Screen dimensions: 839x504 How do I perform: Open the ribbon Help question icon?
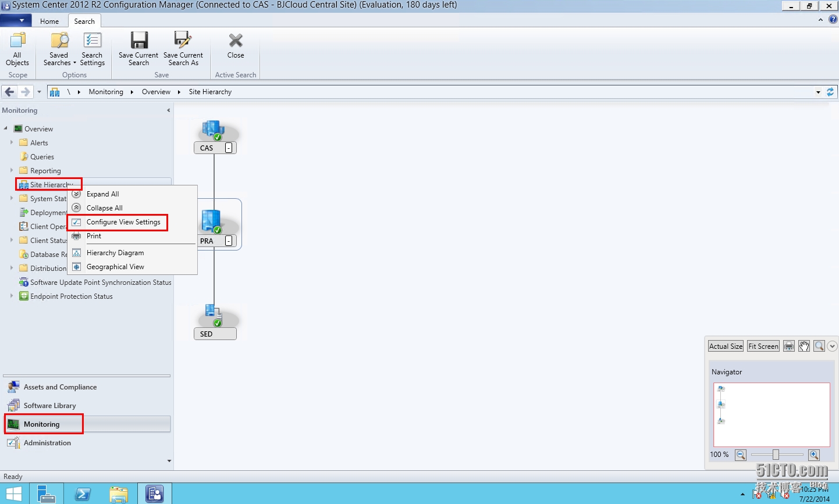[833, 20]
